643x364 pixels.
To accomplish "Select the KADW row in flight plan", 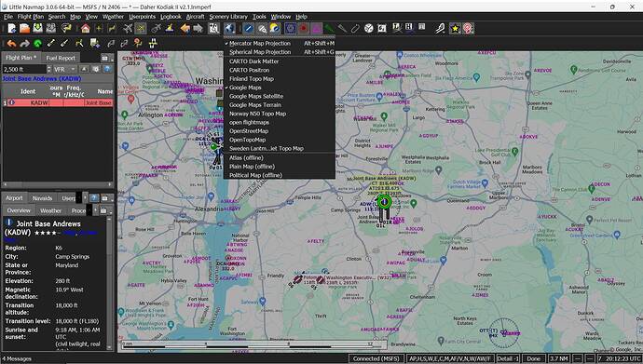I will pyautogui.click(x=58, y=102).
